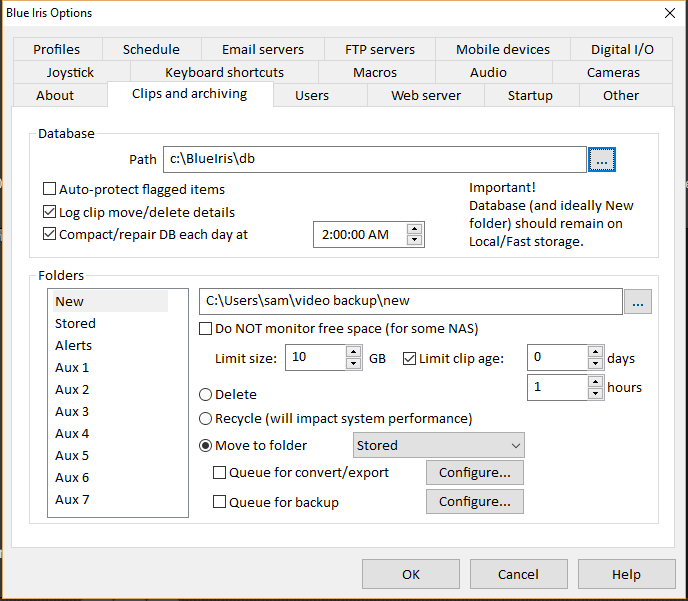Open Help for this dialog

pos(627,574)
